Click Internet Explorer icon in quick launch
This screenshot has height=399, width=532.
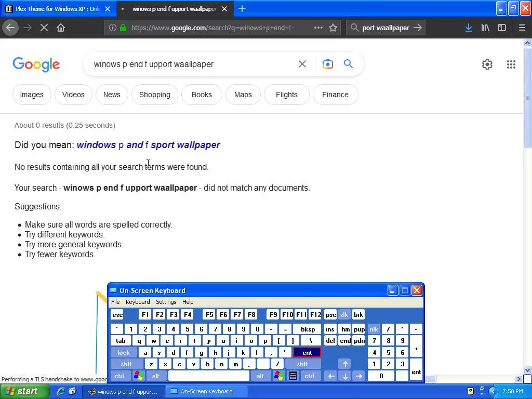click(61, 391)
